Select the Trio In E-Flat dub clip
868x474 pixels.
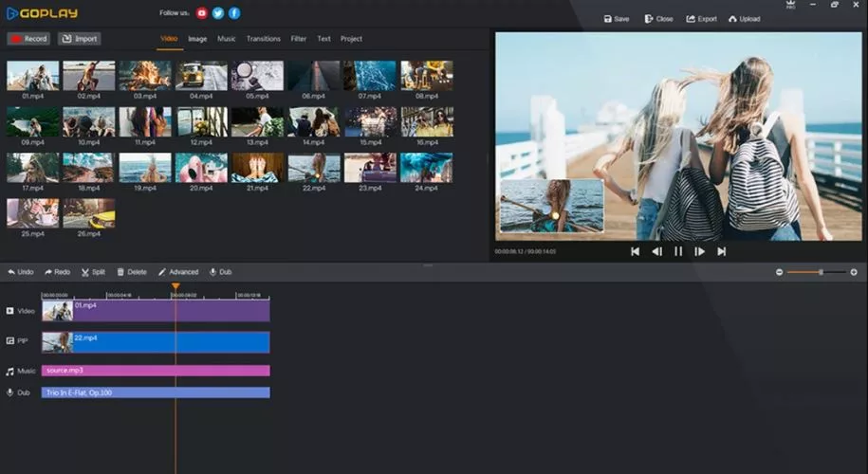(157, 392)
